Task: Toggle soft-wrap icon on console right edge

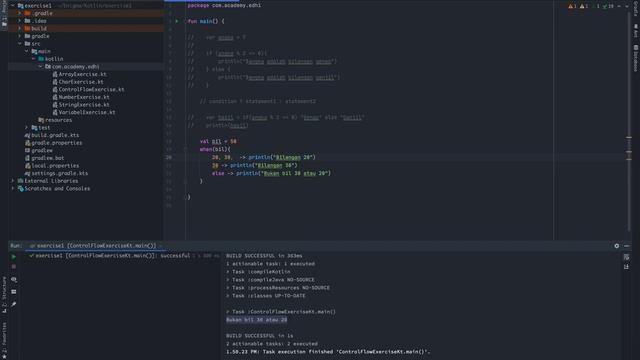Action: pos(627,257)
